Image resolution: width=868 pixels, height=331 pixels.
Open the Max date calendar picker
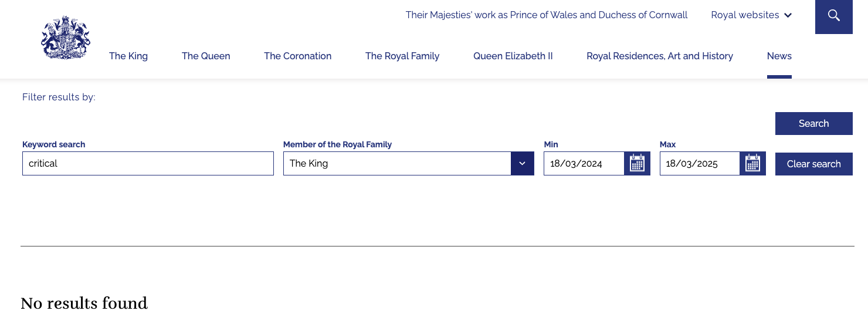tap(752, 164)
